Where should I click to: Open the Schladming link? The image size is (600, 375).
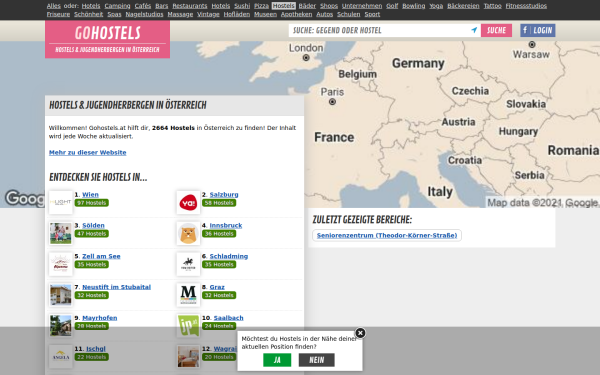[x=228, y=256]
